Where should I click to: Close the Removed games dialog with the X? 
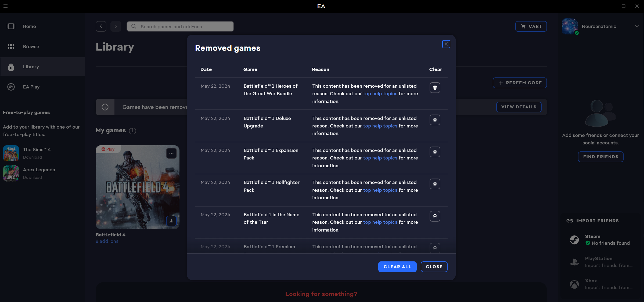pos(446,44)
